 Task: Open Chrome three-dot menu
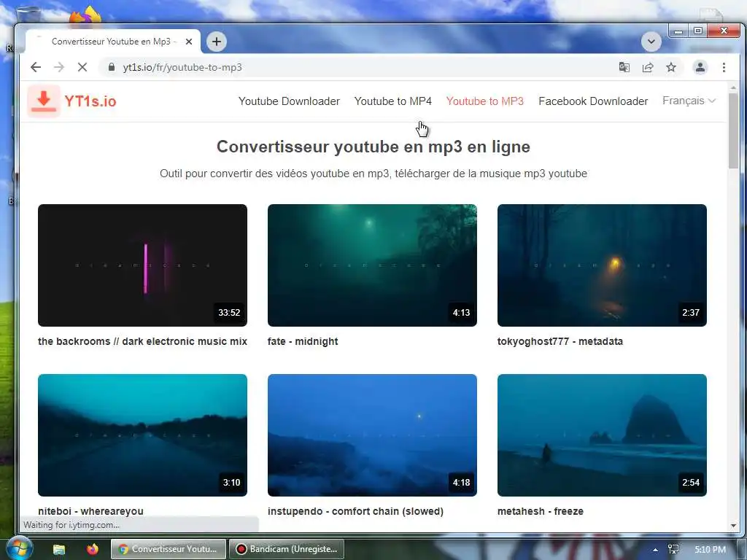click(724, 67)
